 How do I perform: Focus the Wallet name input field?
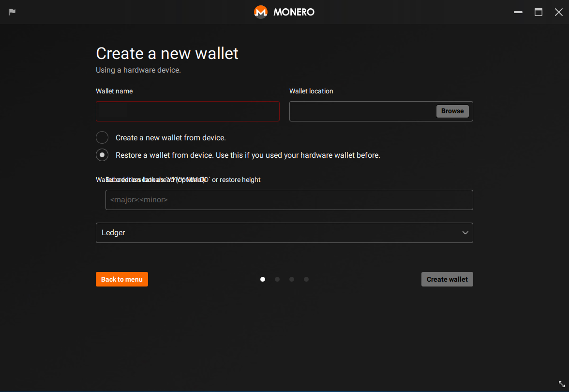(188, 111)
